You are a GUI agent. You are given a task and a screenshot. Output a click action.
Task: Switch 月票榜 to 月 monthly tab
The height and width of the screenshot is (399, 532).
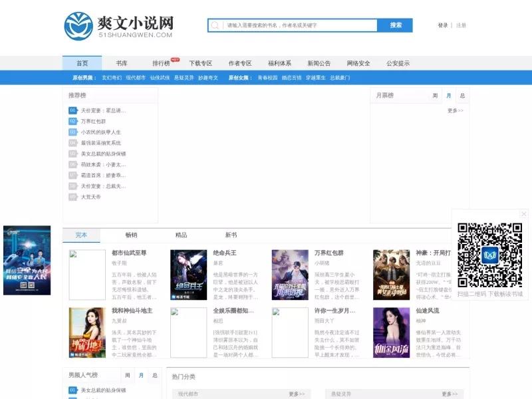tap(448, 96)
